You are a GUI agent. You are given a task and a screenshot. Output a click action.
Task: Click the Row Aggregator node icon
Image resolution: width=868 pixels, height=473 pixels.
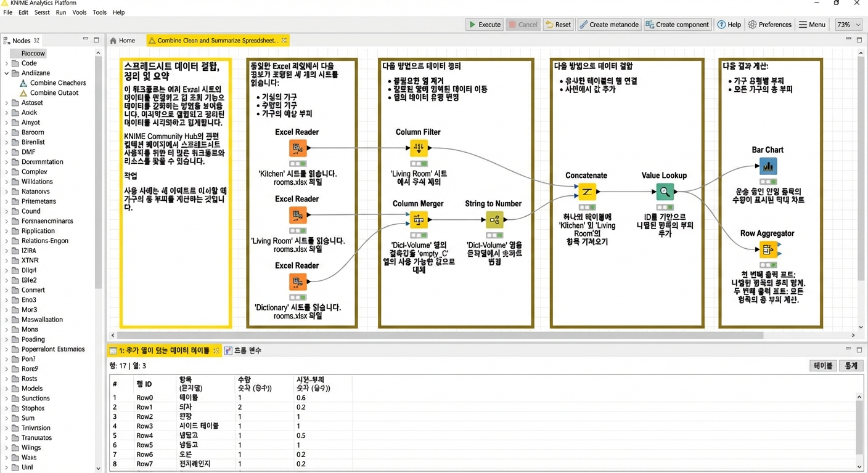click(768, 249)
